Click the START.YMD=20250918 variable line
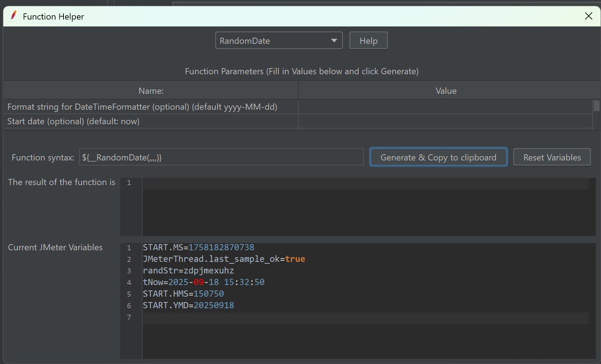Screen dimensions: 601x364 point(188,305)
